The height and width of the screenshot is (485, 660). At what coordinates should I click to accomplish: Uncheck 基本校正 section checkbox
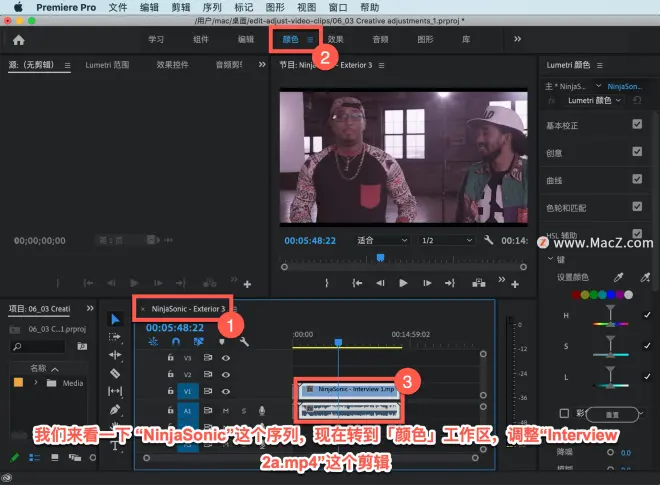click(637, 124)
